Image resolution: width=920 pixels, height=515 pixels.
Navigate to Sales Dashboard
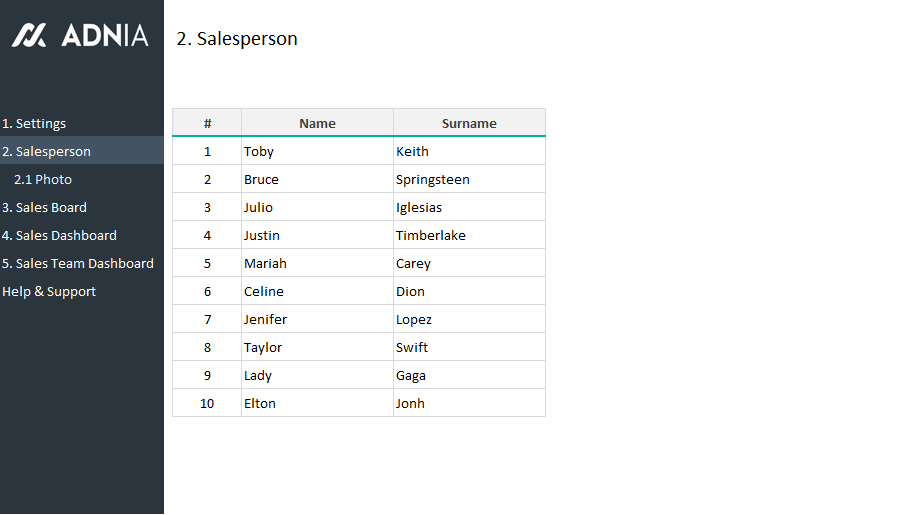(60, 236)
